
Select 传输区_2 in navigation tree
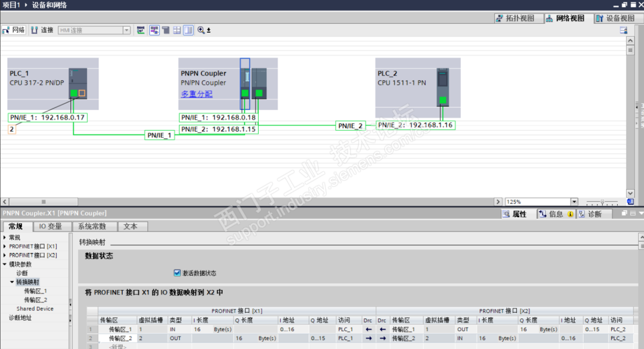pyautogui.click(x=35, y=300)
